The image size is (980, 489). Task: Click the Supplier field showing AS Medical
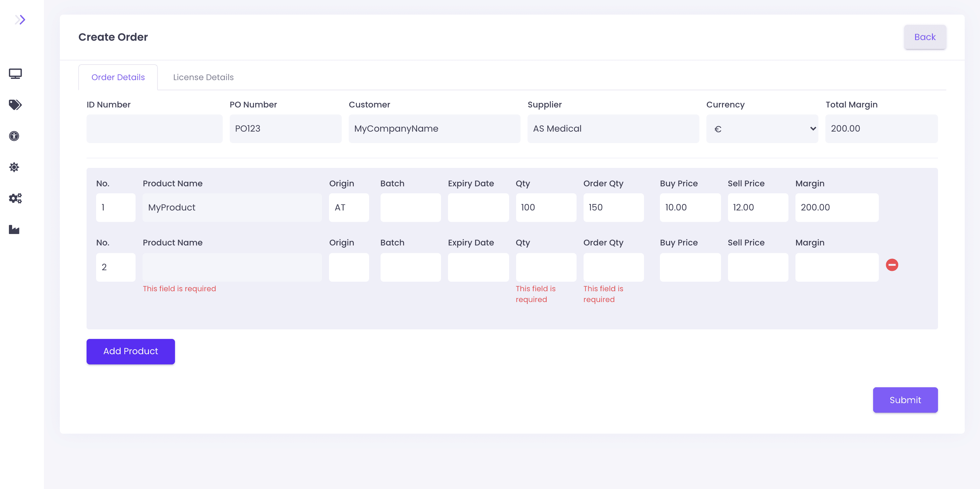[613, 129]
